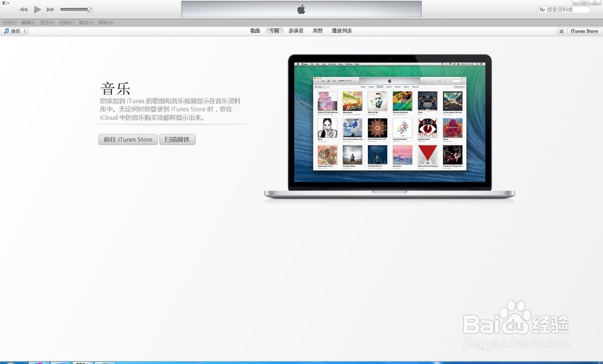The image size is (603, 364).
Task: Switch to the 专辑 albums view
Action: [274, 31]
